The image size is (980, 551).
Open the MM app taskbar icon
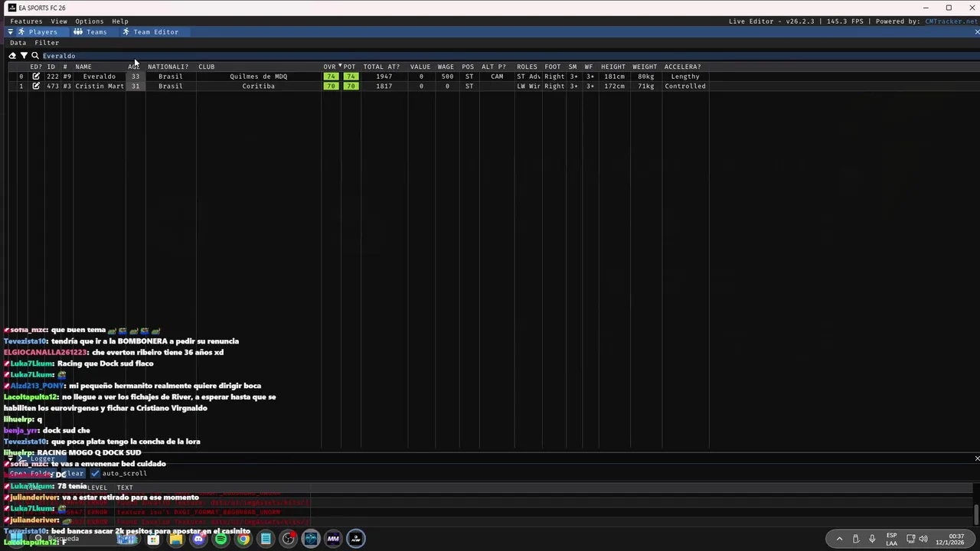point(333,539)
